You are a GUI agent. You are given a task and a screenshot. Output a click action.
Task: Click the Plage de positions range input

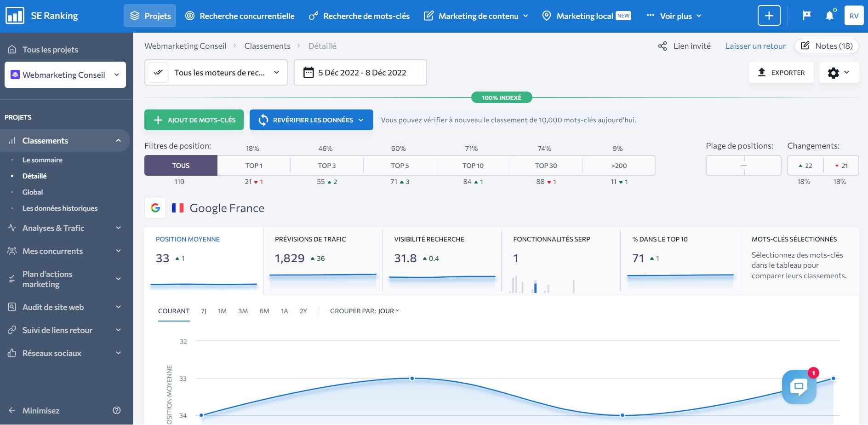(x=743, y=165)
